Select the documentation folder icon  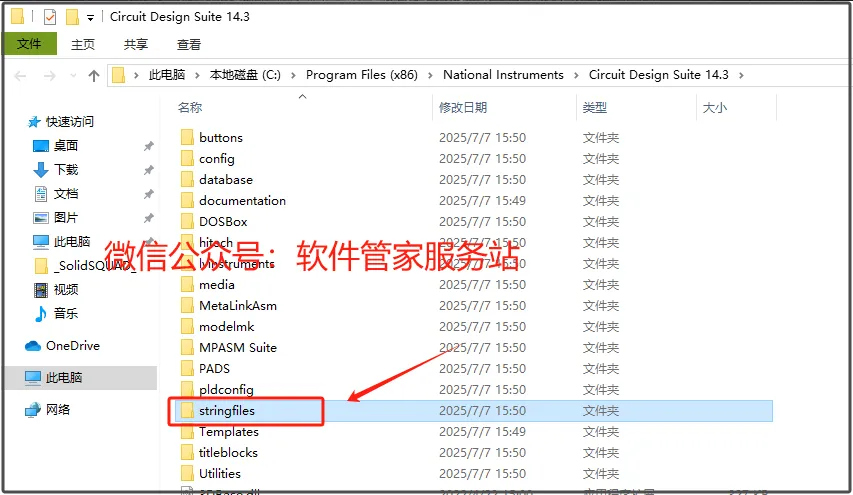click(187, 200)
